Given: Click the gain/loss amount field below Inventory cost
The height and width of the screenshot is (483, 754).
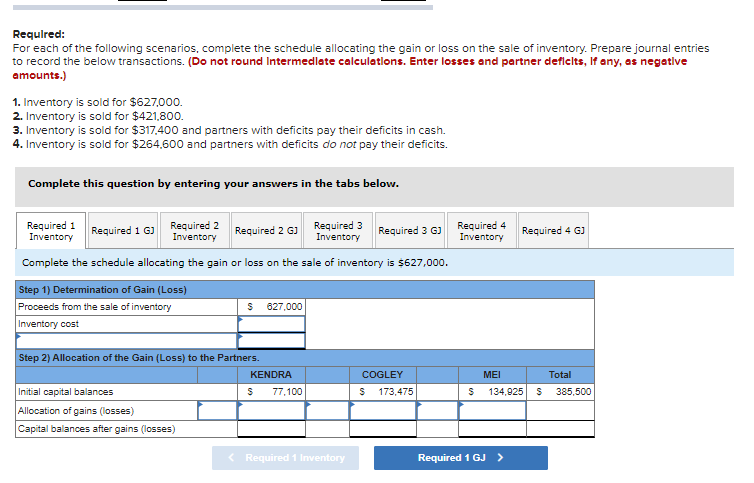Looking at the screenshot, I should (272, 341).
